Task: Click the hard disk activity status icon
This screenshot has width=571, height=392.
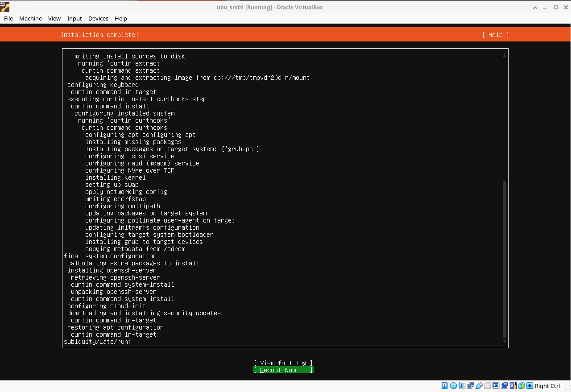Action: [x=445, y=386]
